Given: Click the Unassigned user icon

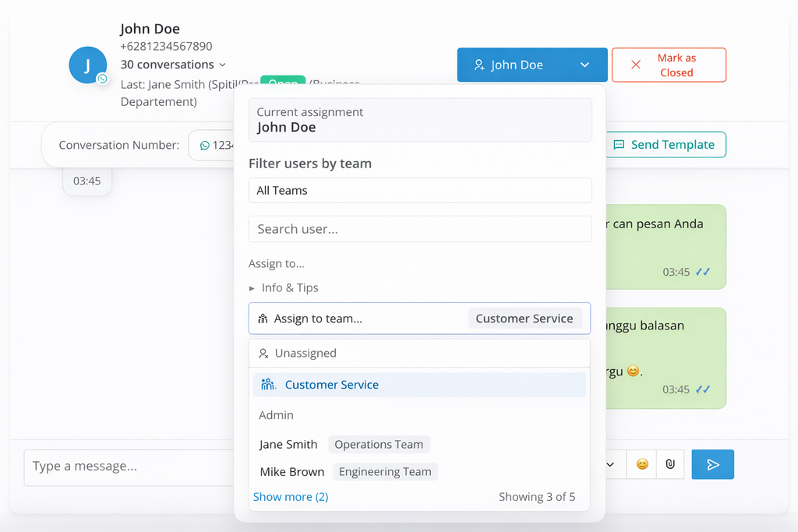Looking at the screenshot, I should (x=263, y=354).
